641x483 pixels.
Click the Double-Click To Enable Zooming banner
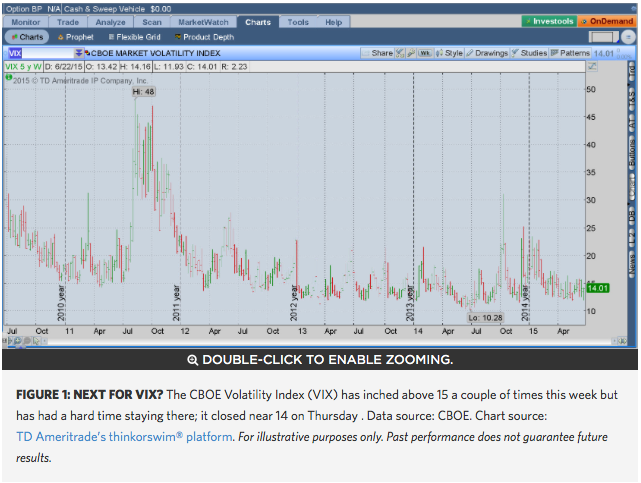320,360
